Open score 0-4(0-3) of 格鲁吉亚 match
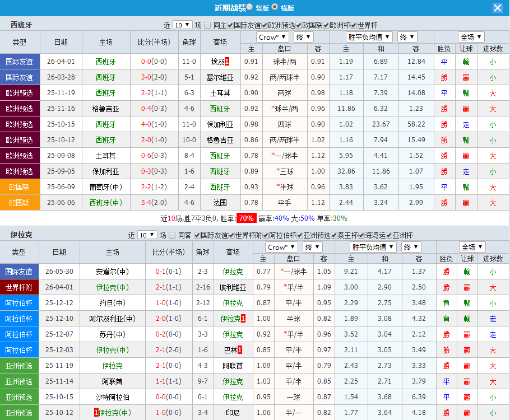The image size is (510, 420). 154,109
